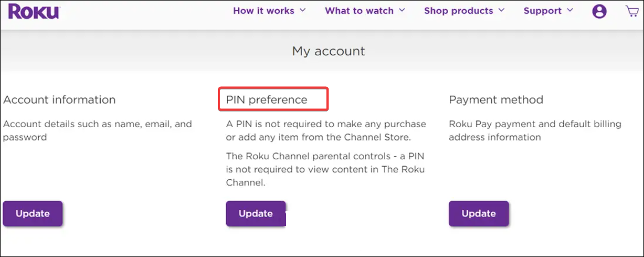The image size is (644, 257).
Task: Select the What to watch menu label
Action: (x=359, y=11)
